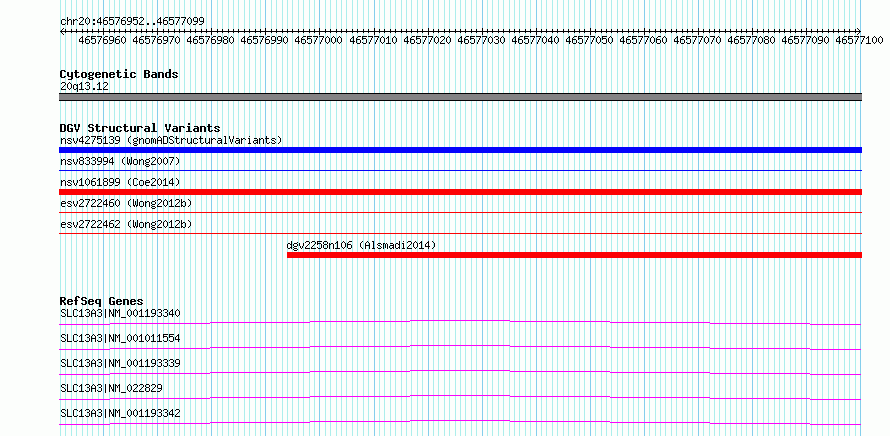The image size is (890, 436).
Task: Click the magenta NM_001193339 intron line
Action: pos(460,372)
